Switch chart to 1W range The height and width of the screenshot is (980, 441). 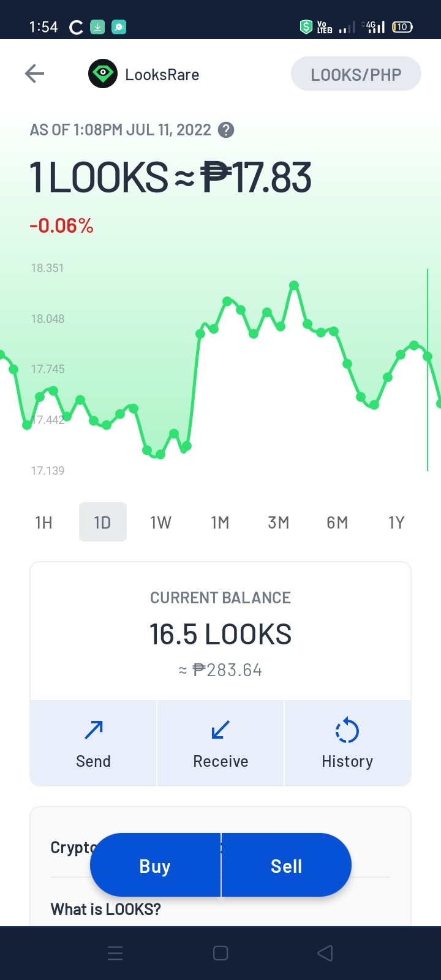coord(160,522)
